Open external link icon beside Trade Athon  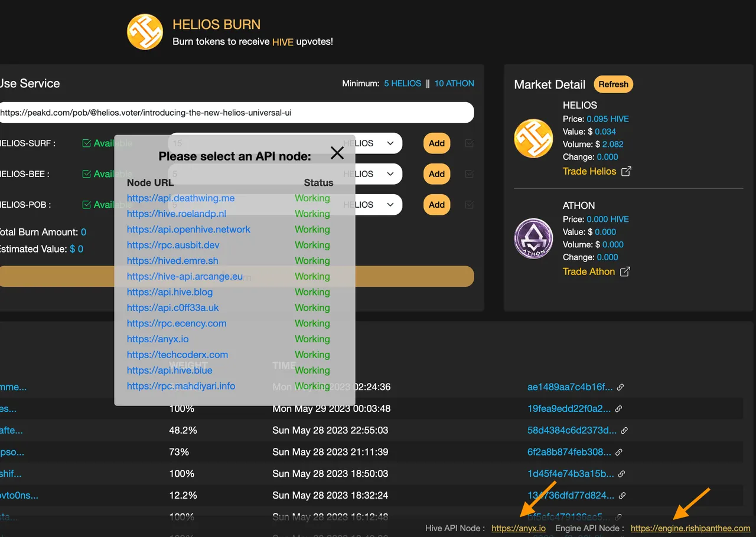[x=625, y=271]
